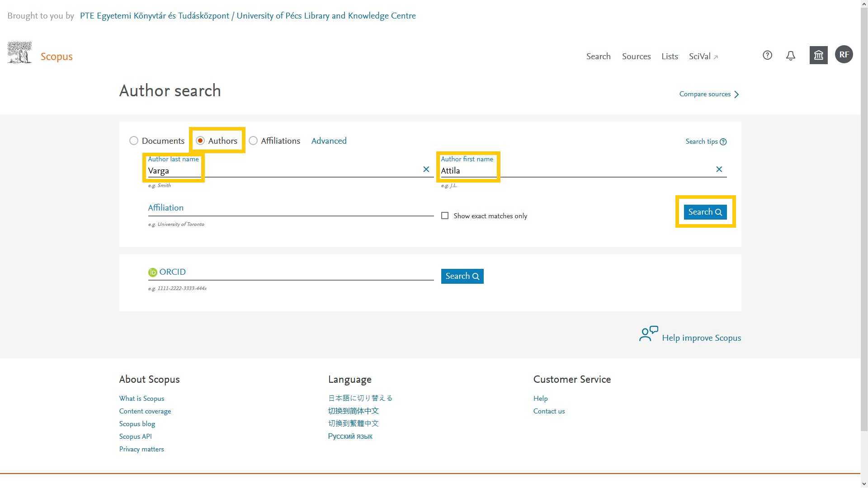Open the Sources menu item
The width and height of the screenshot is (868, 488).
[636, 56]
